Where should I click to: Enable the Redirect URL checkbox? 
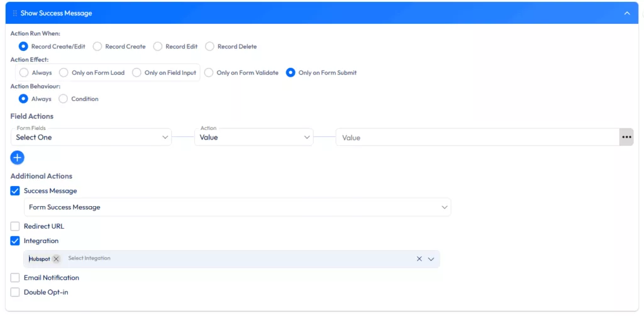[15, 226]
